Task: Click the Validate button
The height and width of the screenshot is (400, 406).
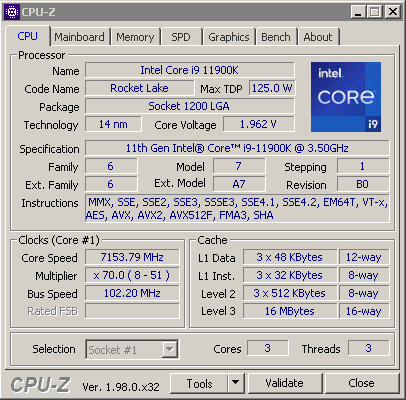Action: coord(285,383)
